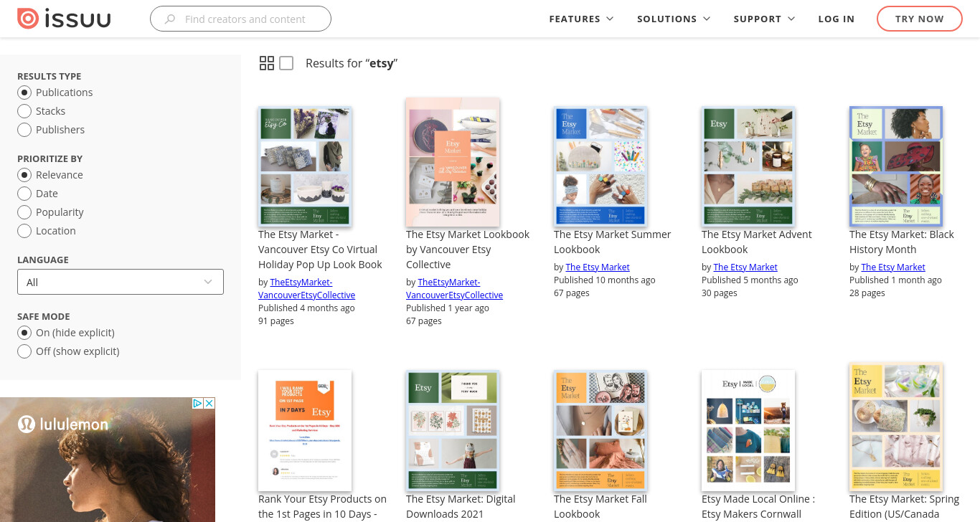Open publisher link under Lookbook by Vancouver Etsy Collective
This screenshot has width=980, height=522.
(x=454, y=288)
